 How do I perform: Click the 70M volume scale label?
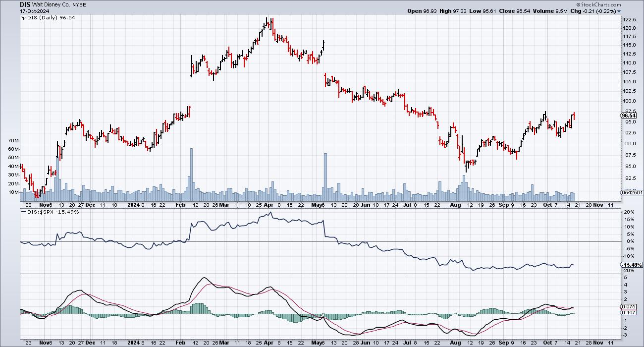point(14,141)
